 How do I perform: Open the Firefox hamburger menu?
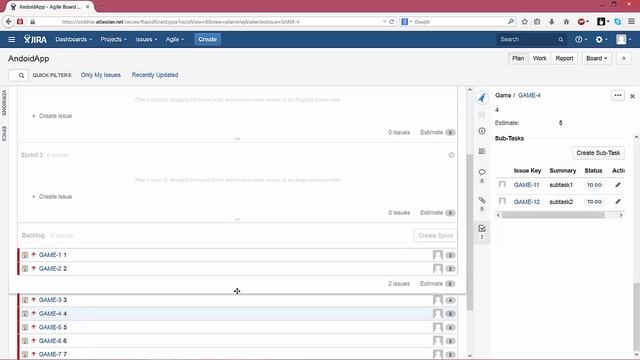point(631,22)
